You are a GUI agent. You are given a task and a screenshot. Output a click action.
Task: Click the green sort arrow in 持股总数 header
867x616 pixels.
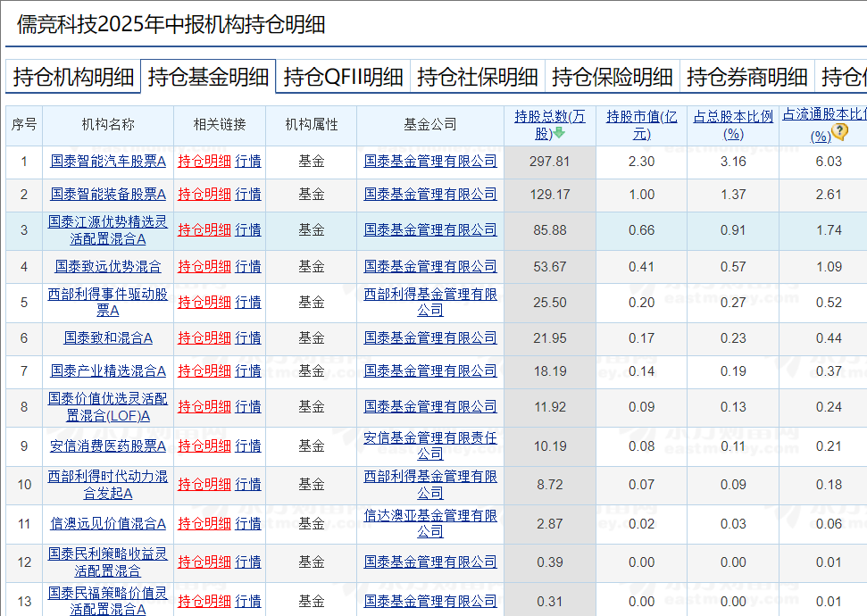559,133
